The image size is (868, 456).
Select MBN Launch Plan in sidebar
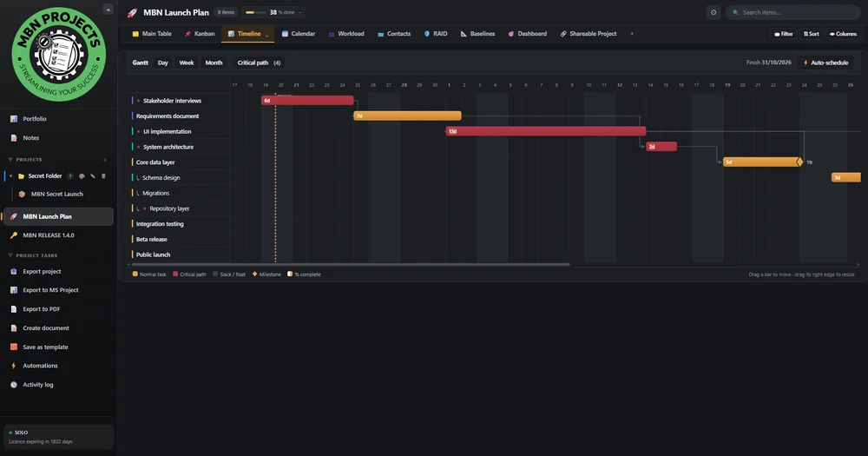[58, 216]
